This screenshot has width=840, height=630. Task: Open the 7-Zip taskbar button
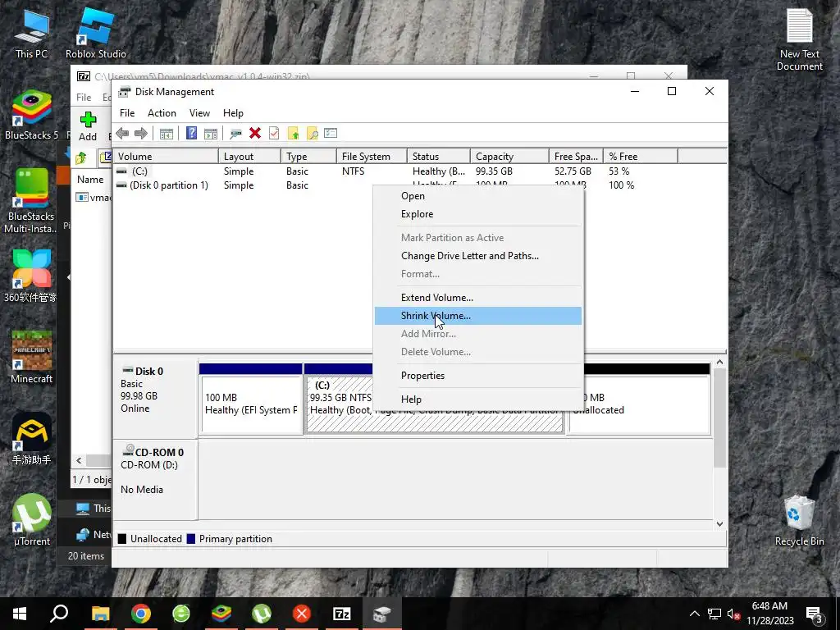point(342,614)
